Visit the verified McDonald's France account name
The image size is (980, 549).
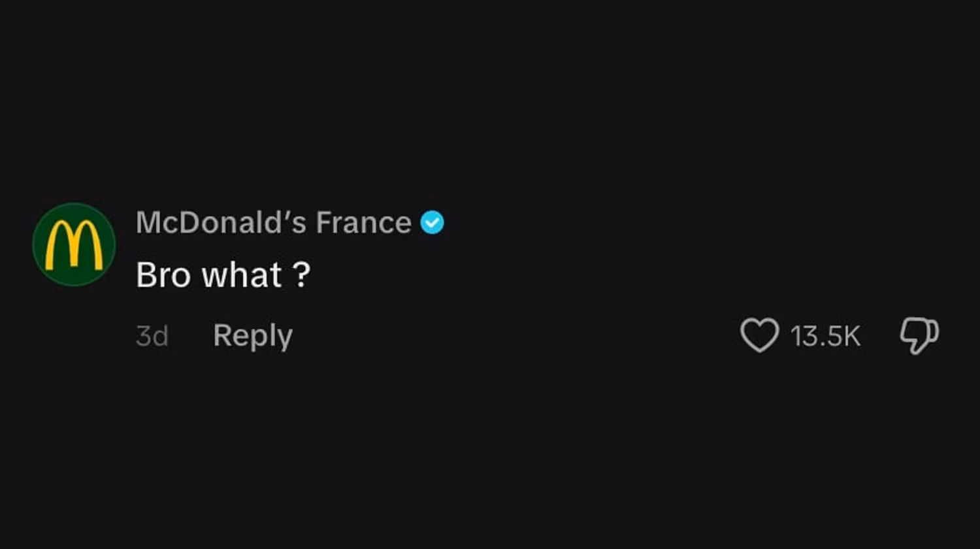coord(273,223)
